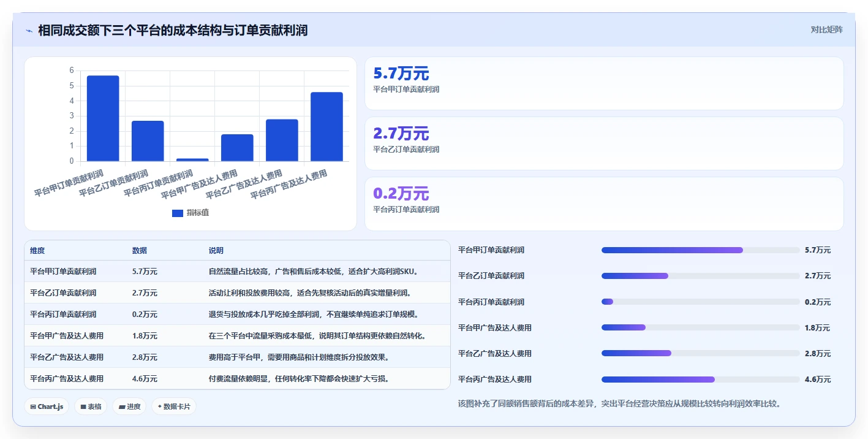
Task: Click the 4.6万元 value beside the progress bar
Action: click(x=818, y=380)
